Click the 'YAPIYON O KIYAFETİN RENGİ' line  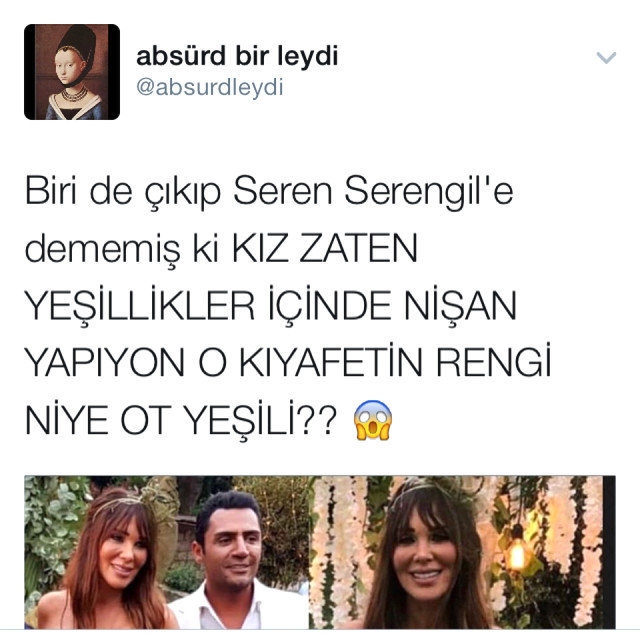click(x=288, y=362)
